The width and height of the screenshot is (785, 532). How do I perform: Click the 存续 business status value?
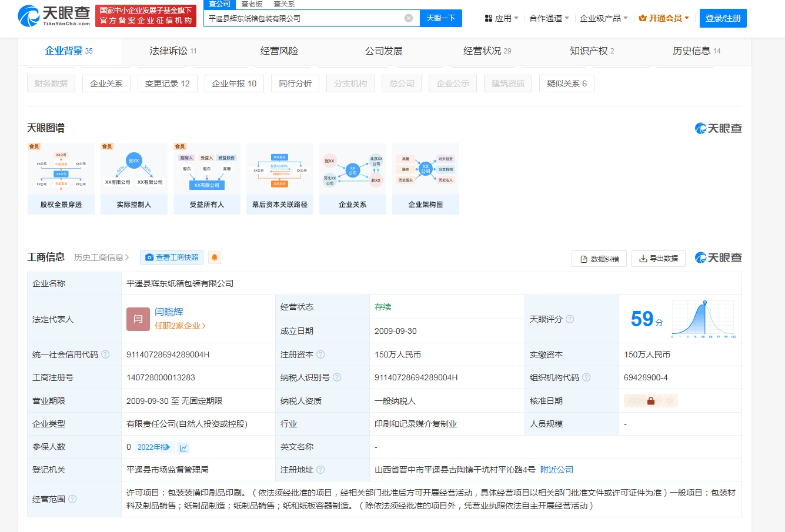pos(383,307)
